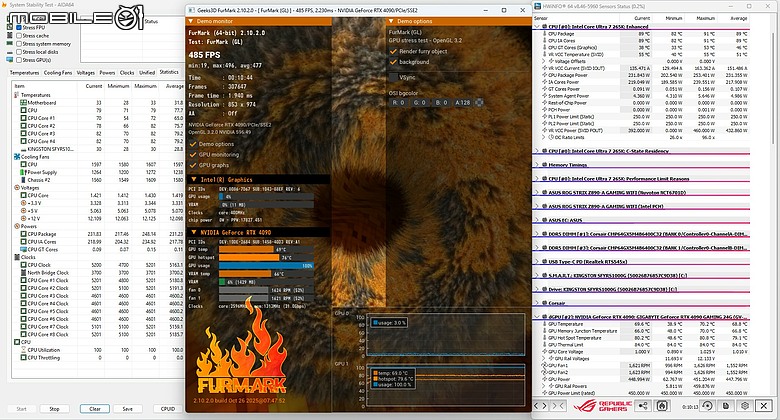Click AIDA64 CPUID button
Image resolution: width=780 pixels, height=420 pixels.
tap(168, 409)
